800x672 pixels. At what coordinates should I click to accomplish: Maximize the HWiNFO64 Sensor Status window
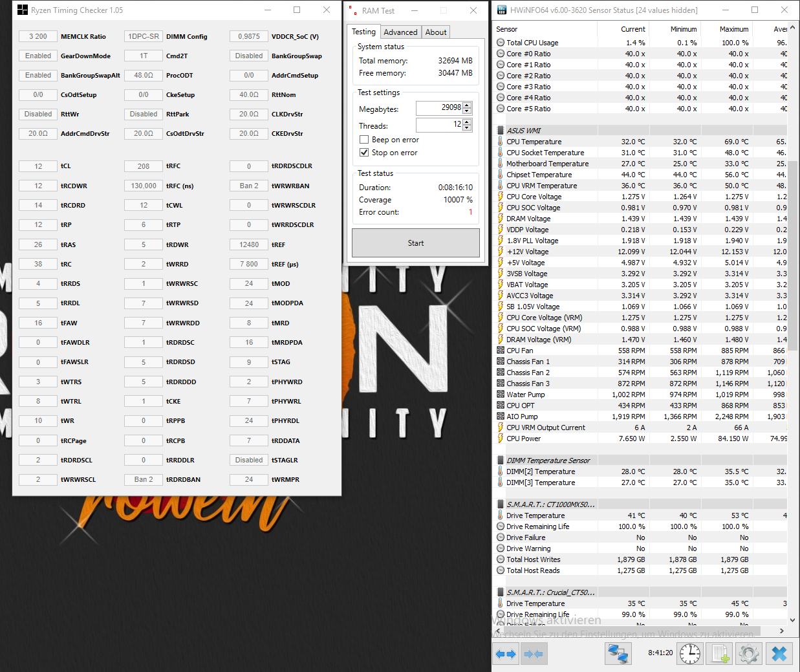755,10
